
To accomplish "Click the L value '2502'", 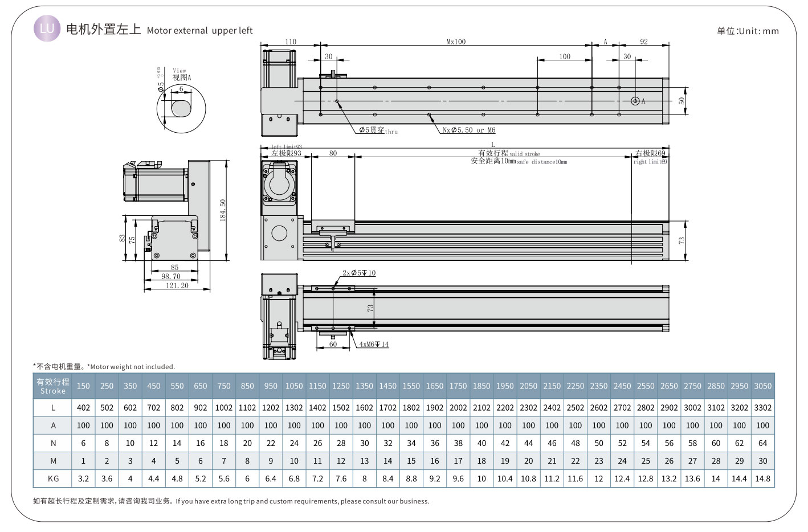I will tap(575, 408).
